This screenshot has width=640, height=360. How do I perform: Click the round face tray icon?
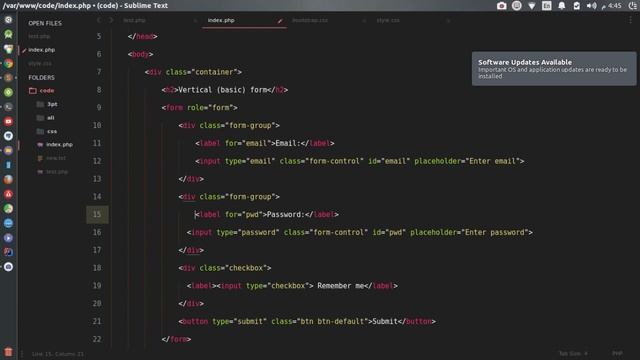click(516, 6)
